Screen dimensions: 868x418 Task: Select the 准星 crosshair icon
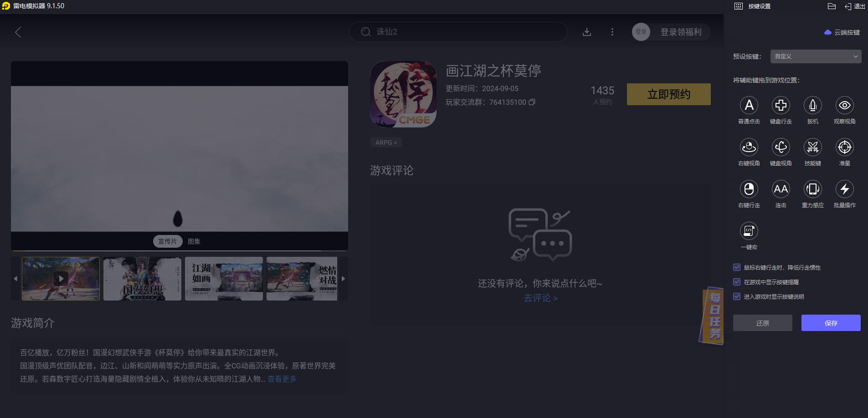click(x=844, y=147)
